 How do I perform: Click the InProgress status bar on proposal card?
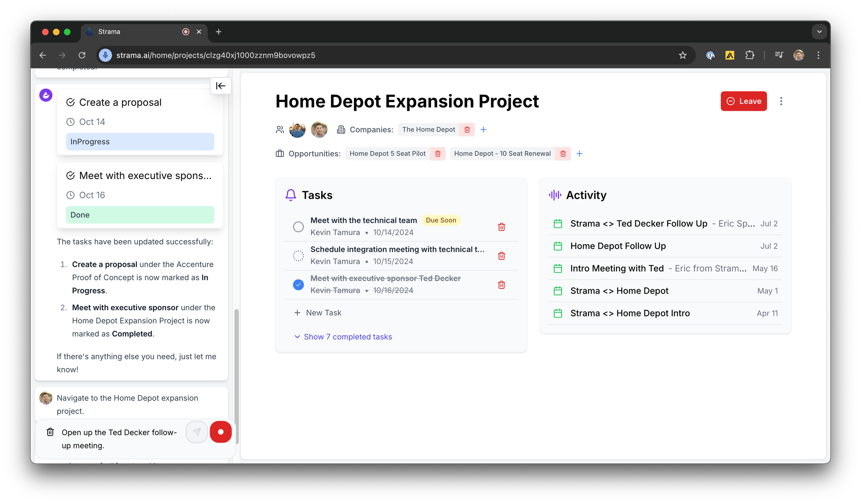tap(140, 142)
